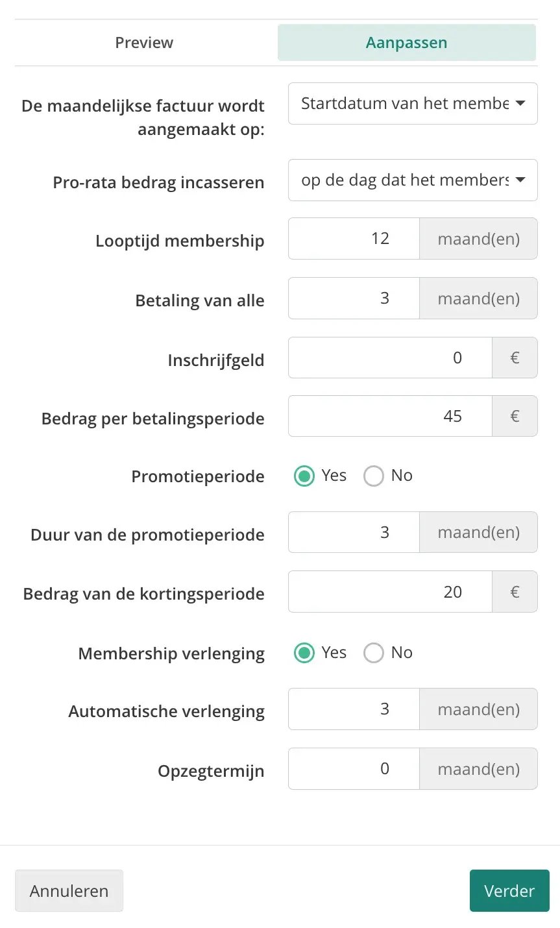The height and width of the screenshot is (928, 560).
Task: Click the maand(en) unit next to Opzegtermijn
Action: pyautogui.click(x=479, y=768)
